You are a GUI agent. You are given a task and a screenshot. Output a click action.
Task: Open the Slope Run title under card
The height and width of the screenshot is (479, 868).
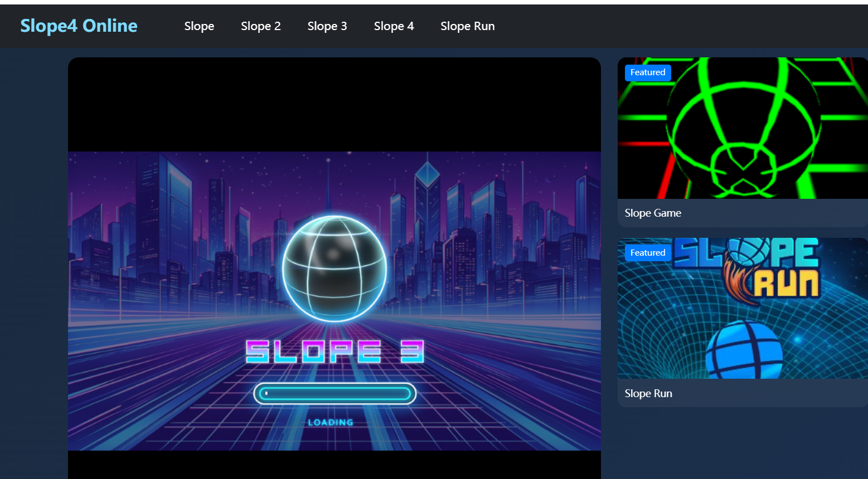tap(648, 393)
